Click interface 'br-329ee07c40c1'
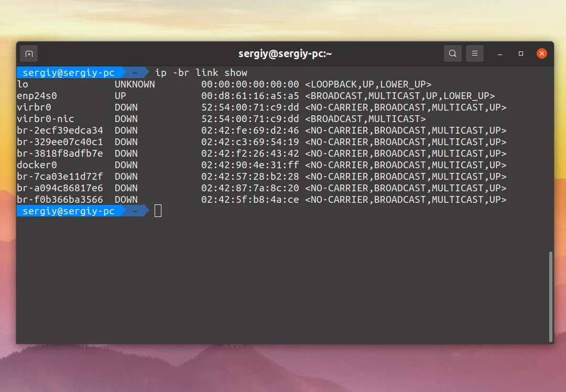 pyautogui.click(x=60, y=142)
